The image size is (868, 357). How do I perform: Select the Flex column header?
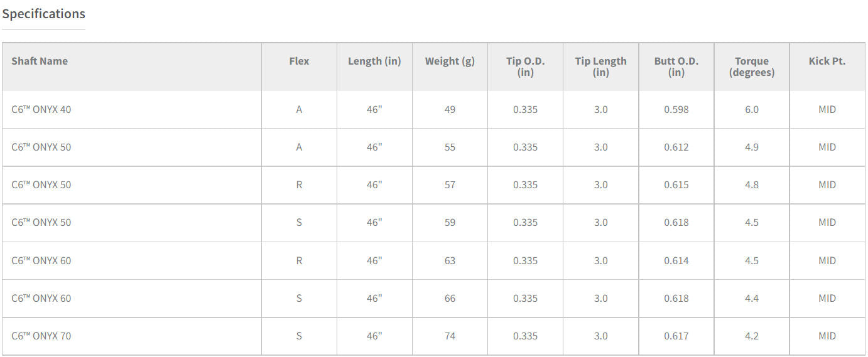(x=299, y=61)
